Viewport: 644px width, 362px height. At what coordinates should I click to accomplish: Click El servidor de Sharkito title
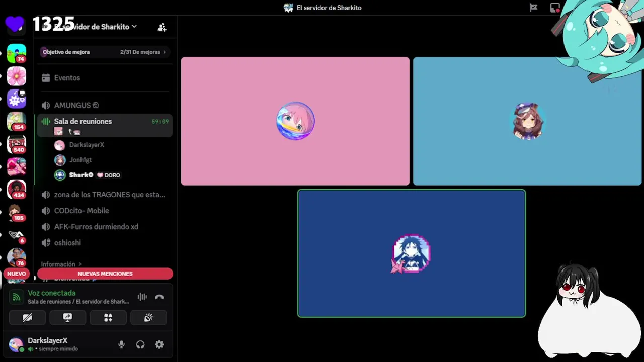(329, 8)
